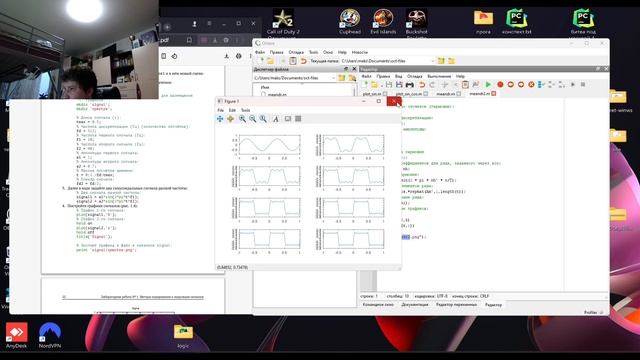
Task: Select the pan tool in Figure 1 toolbar
Action: [220, 119]
